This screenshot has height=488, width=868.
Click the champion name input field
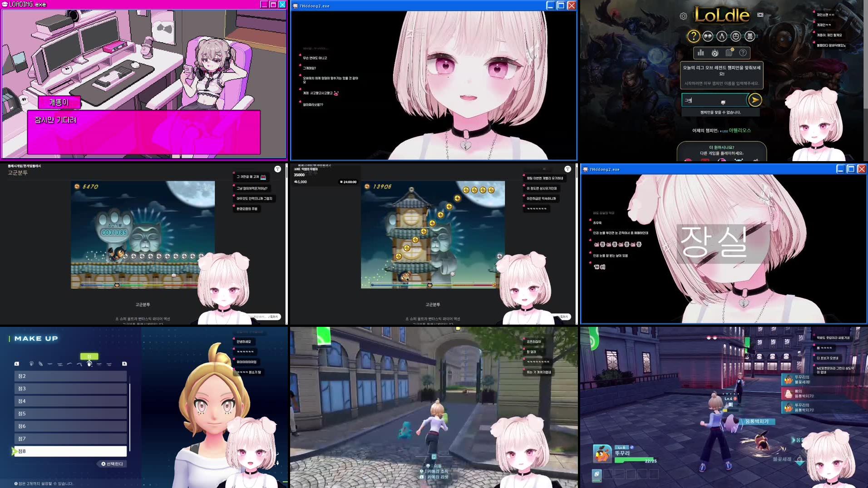coord(713,99)
